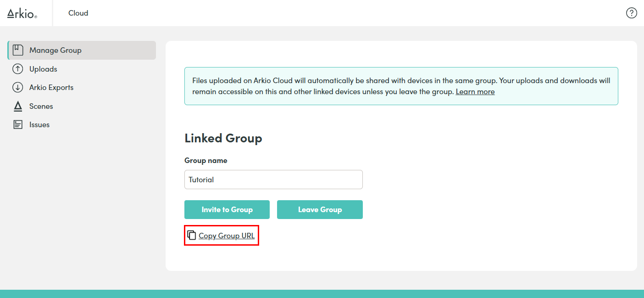644x298 pixels.
Task: Click the Scenes triangle icon
Action: 18,106
